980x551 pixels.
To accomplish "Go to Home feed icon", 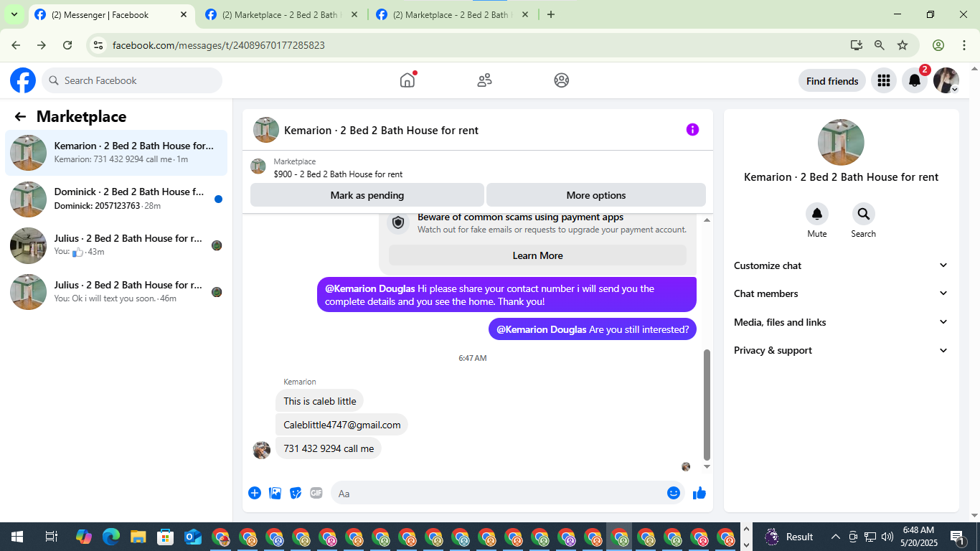I will point(407,80).
